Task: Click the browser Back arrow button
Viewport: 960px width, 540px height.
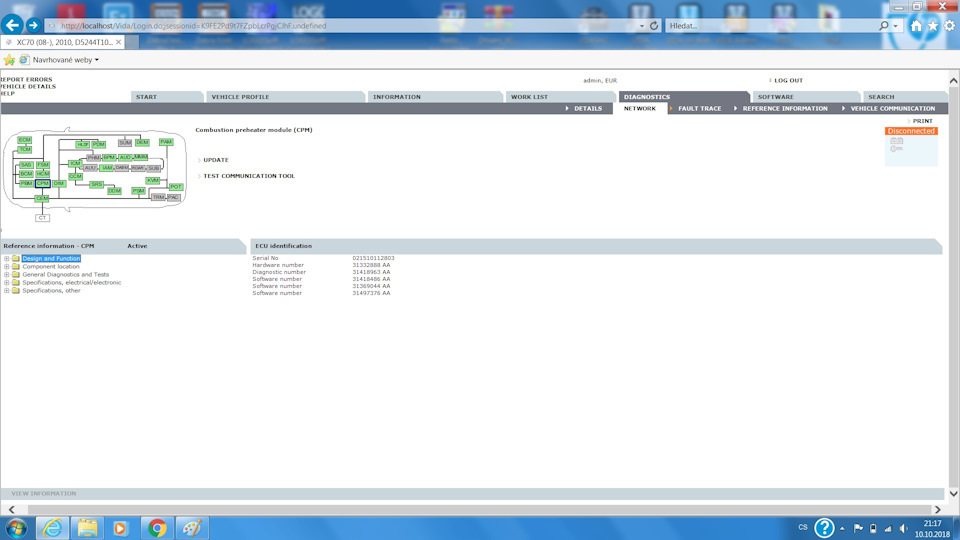Action: click(14, 25)
